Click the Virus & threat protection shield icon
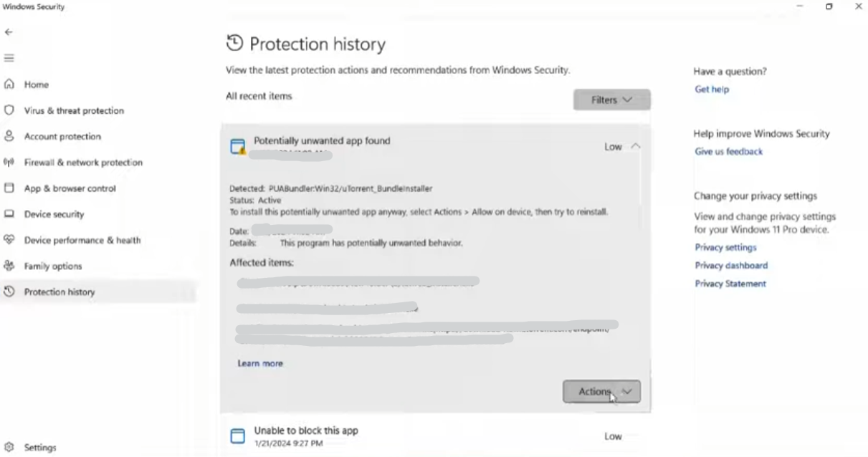This screenshot has height=457, width=868. (9, 110)
